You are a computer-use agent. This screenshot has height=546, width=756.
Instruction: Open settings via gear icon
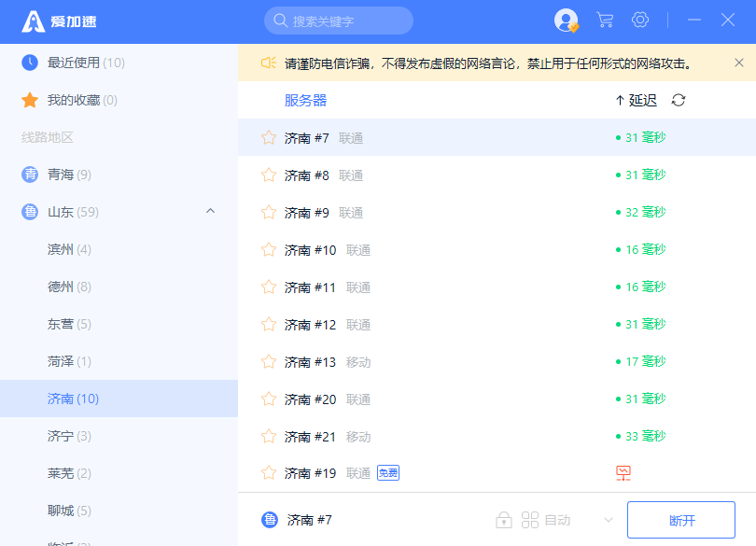(640, 20)
